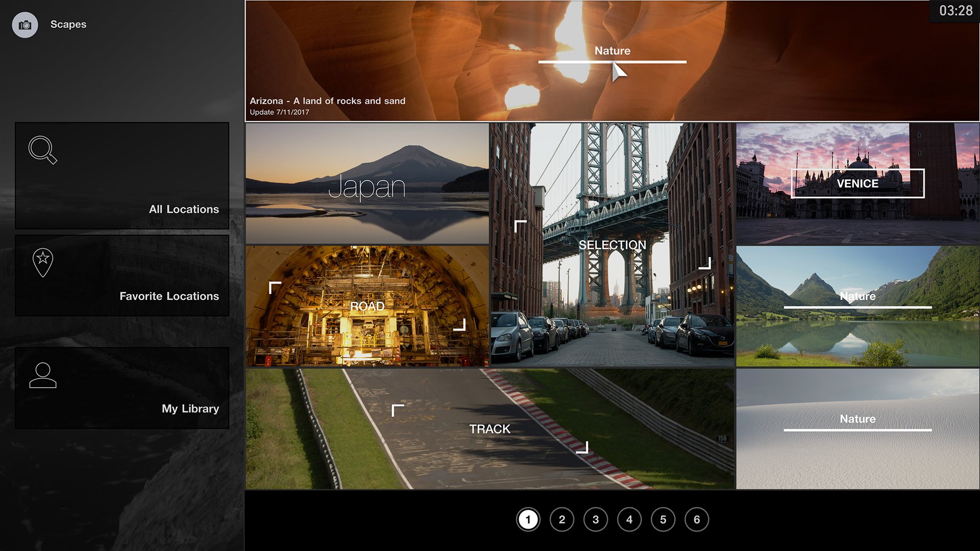980x551 pixels.
Task: Open the SELECTION bridge location
Action: [612, 245]
